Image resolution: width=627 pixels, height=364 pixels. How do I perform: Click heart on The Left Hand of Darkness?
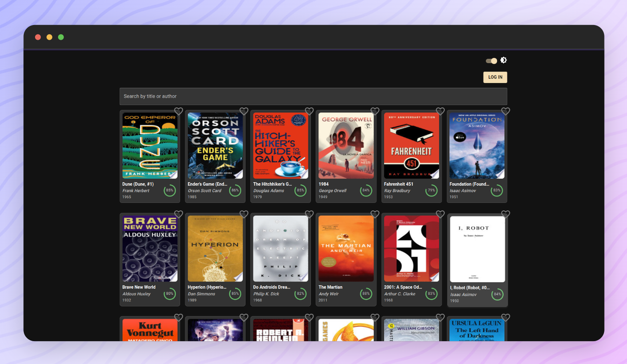(506, 317)
